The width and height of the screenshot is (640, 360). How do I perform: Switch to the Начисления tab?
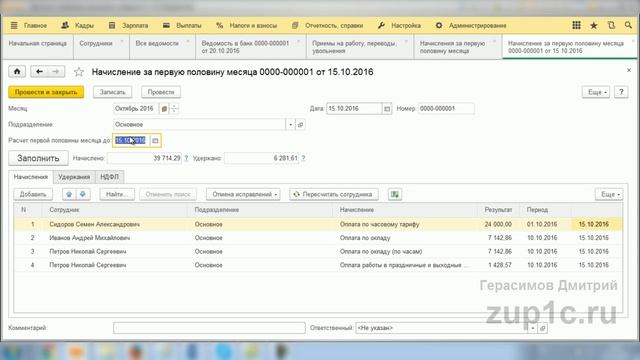coord(31,177)
